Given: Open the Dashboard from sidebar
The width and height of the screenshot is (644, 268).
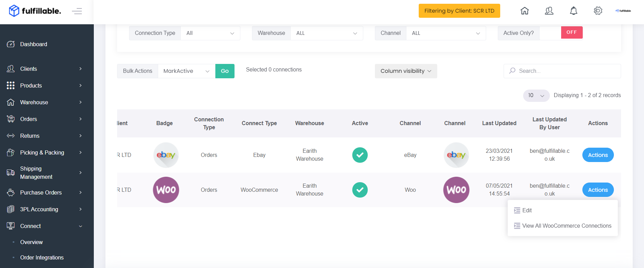Looking at the screenshot, I should (34, 44).
